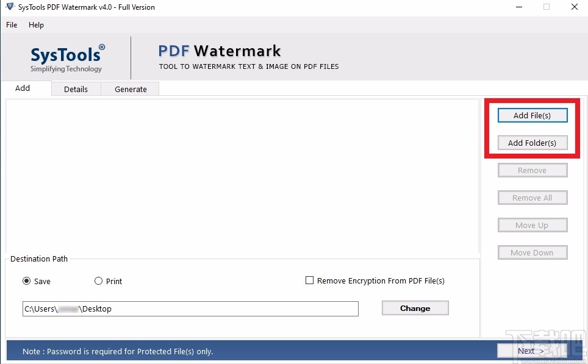Click the SysTools Simplifying Technology logo

pos(66,57)
